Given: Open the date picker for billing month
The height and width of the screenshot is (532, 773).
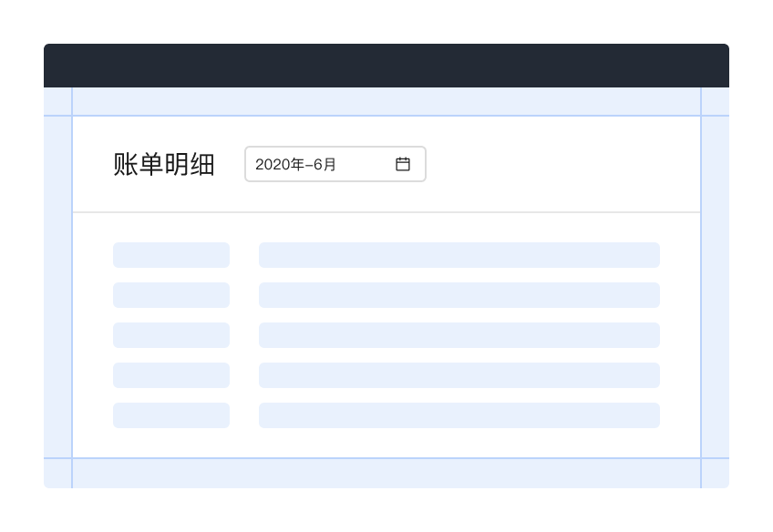Looking at the screenshot, I should tap(335, 164).
